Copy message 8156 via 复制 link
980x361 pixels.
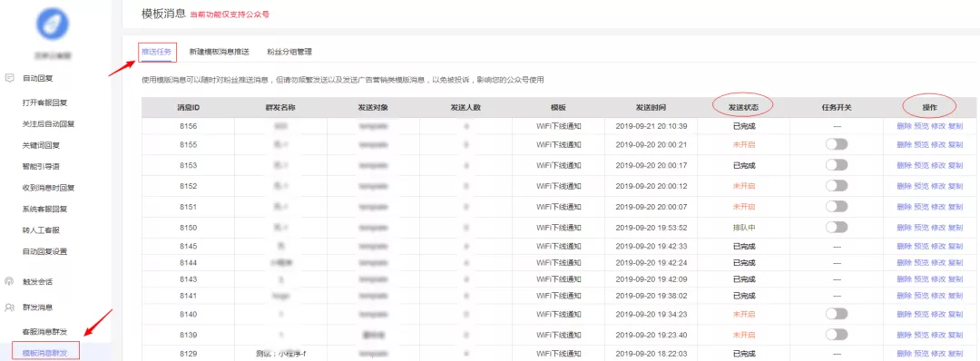(955, 125)
